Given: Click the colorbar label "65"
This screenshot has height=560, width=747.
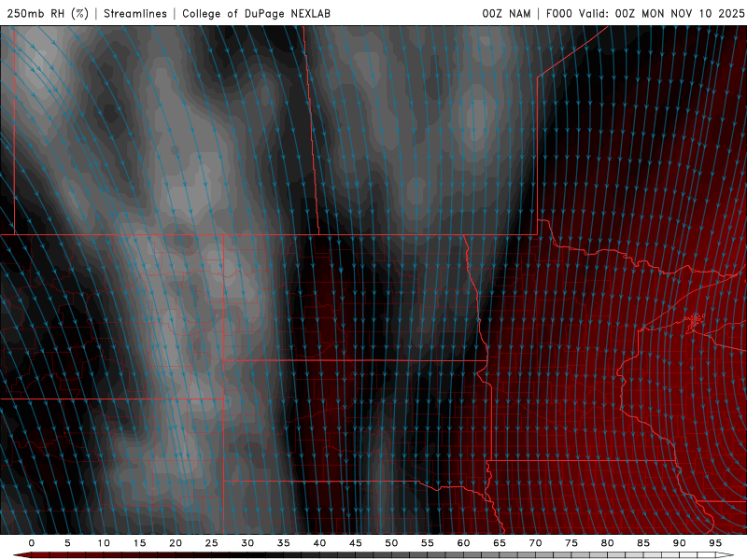Looking at the screenshot, I should pos(500,543).
